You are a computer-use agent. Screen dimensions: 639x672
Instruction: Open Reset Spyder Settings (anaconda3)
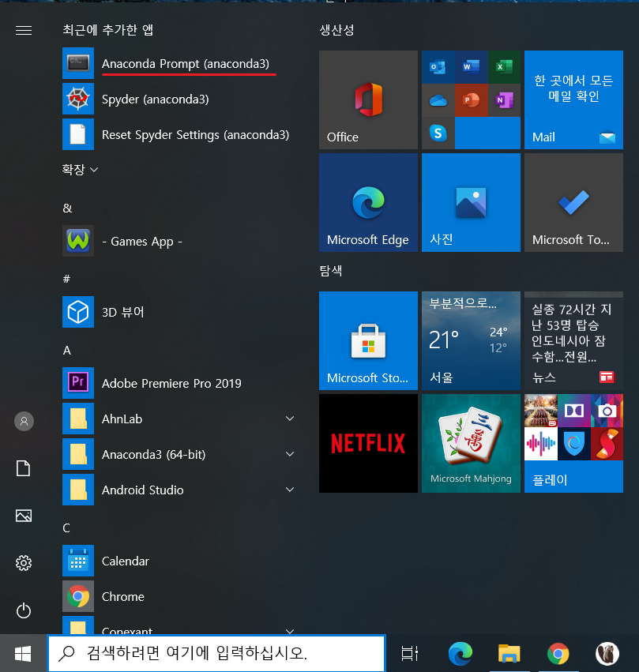pos(180,134)
